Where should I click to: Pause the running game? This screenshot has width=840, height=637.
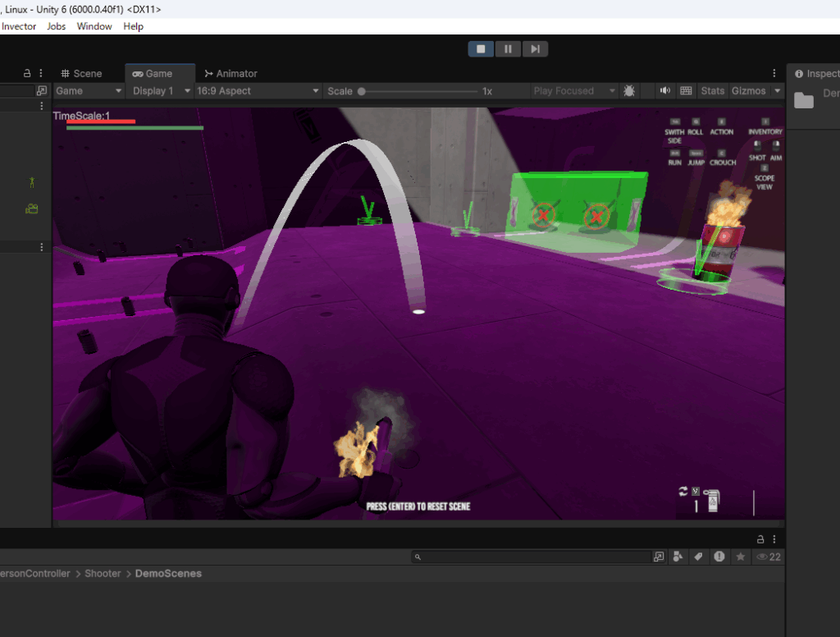pos(508,49)
